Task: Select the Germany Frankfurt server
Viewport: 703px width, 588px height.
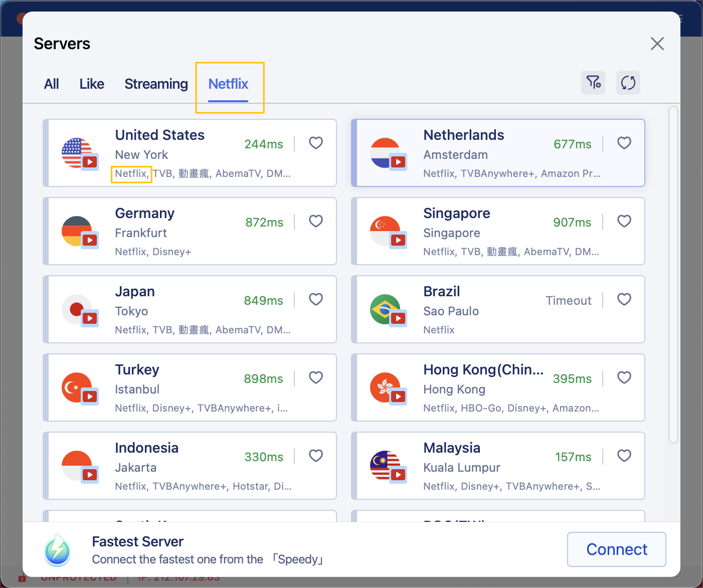Action: pyautogui.click(x=190, y=231)
